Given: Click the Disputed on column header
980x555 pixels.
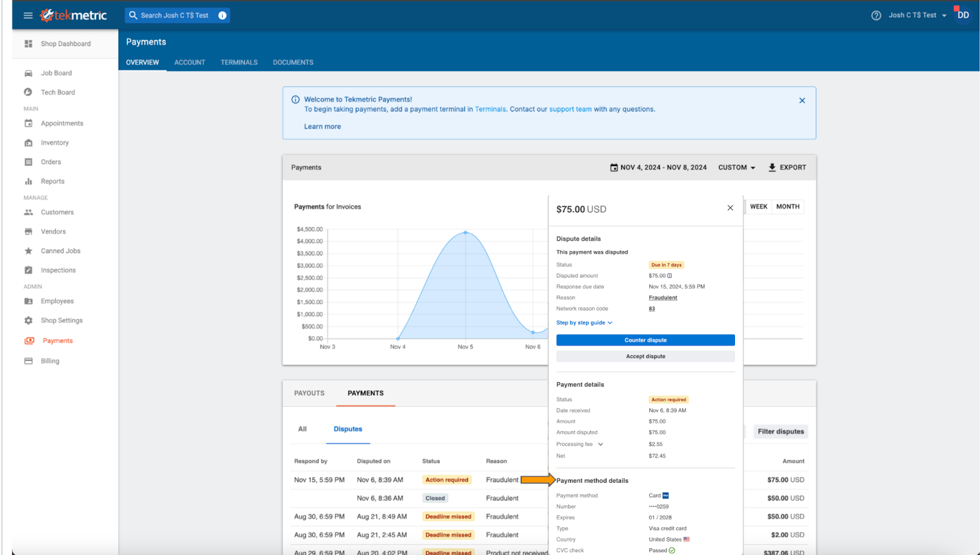Looking at the screenshot, I should pos(374,461).
